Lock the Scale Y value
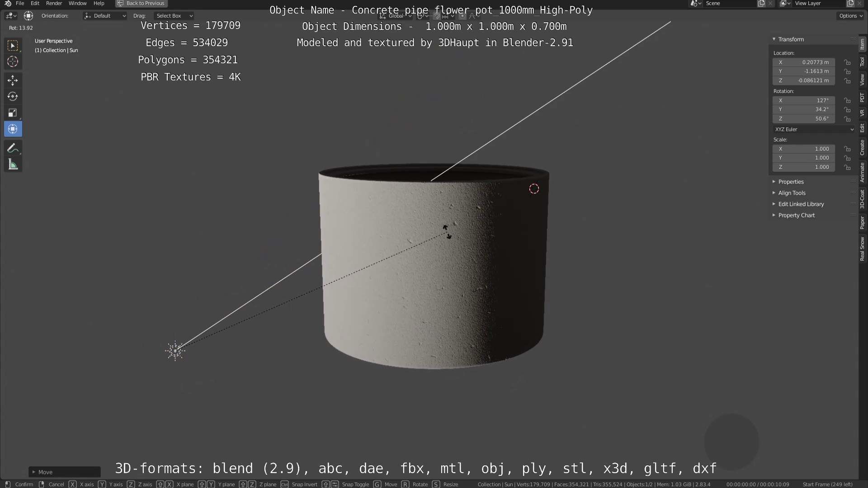Viewport: 868px width, 488px height. [x=847, y=158]
